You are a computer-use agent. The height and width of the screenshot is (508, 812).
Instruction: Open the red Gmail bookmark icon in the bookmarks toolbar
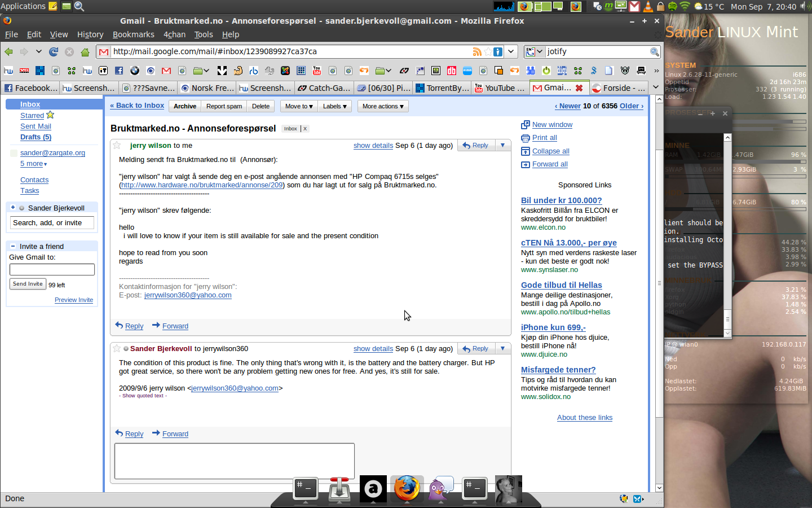coord(166,71)
